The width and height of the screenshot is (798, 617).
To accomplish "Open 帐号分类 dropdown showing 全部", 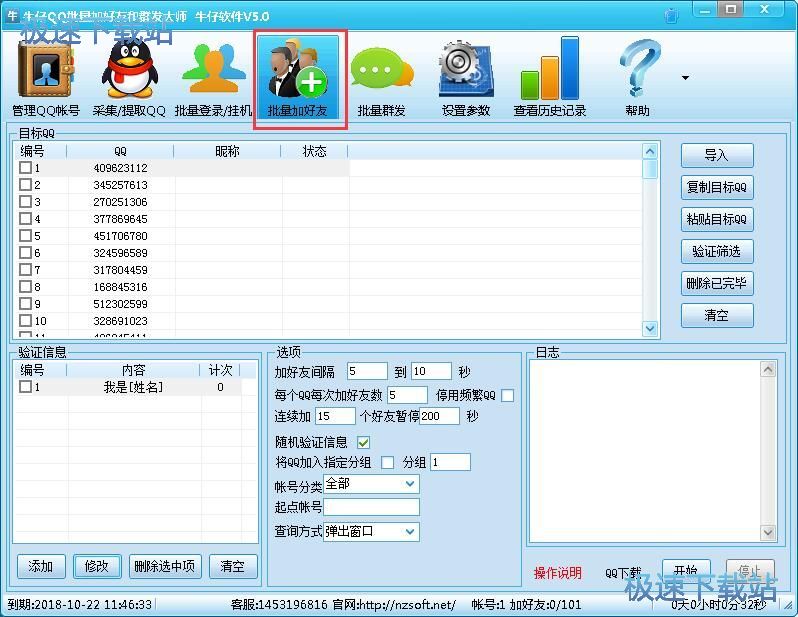I will pyautogui.click(x=371, y=484).
